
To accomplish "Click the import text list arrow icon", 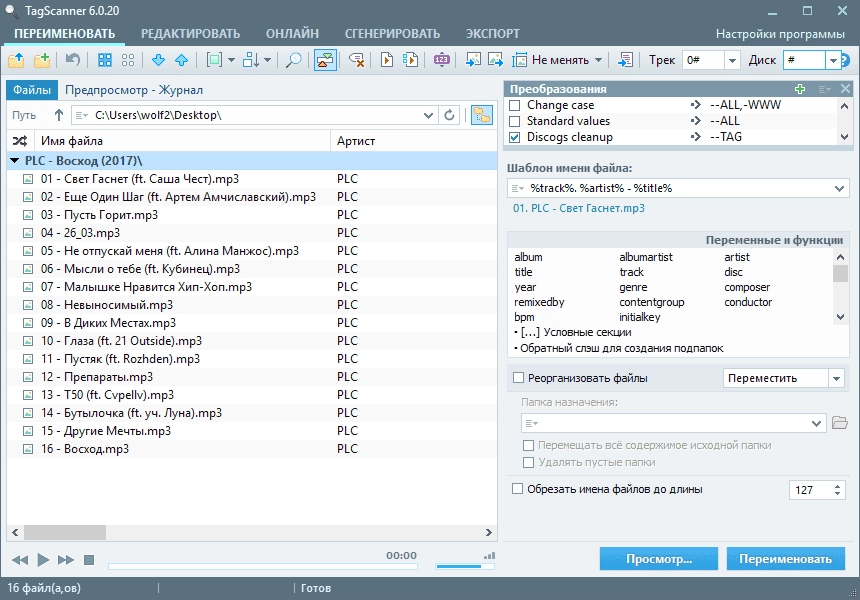I will 625,60.
